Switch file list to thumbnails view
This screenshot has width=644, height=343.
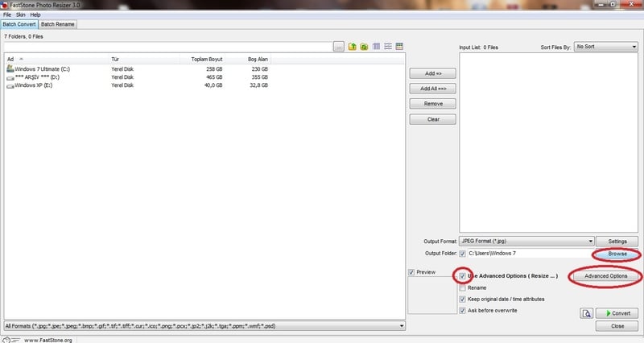pos(376,47)
